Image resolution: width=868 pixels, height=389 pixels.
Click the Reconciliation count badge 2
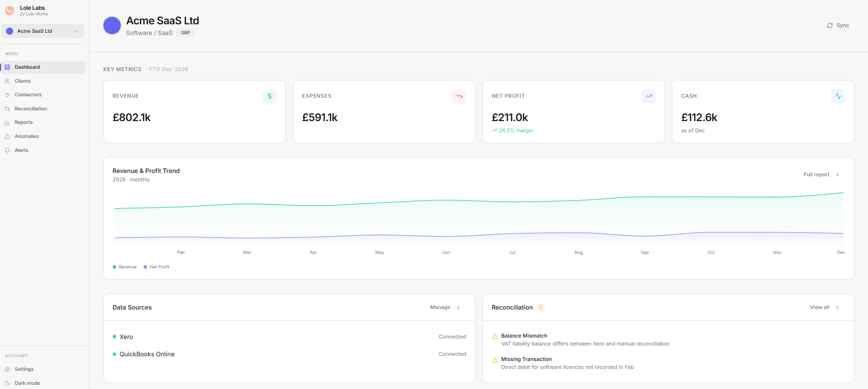(540, 308)
